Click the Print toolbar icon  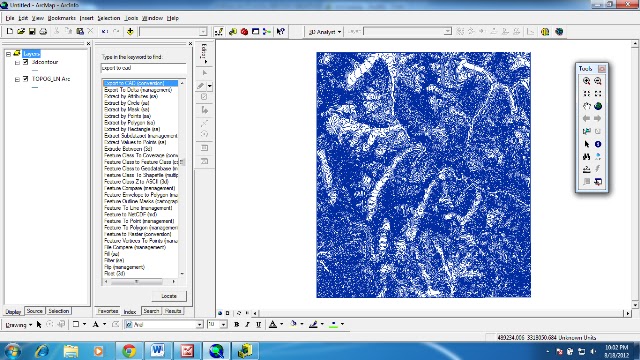[43, 31]
